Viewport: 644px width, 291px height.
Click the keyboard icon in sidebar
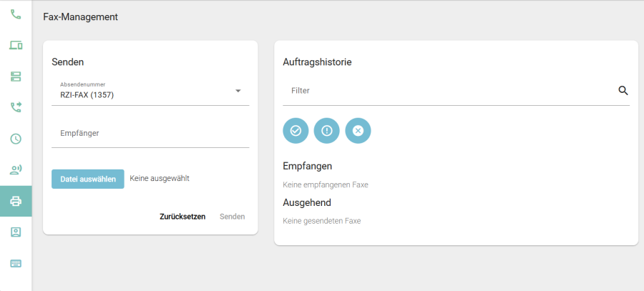click(x=16, y=263)
